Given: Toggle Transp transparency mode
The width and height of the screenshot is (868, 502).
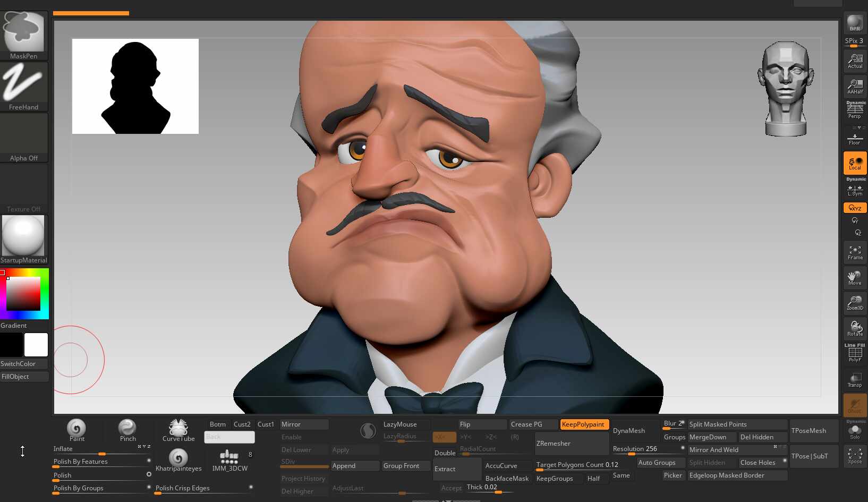Looking at the screenshot, I should [855, 380].
